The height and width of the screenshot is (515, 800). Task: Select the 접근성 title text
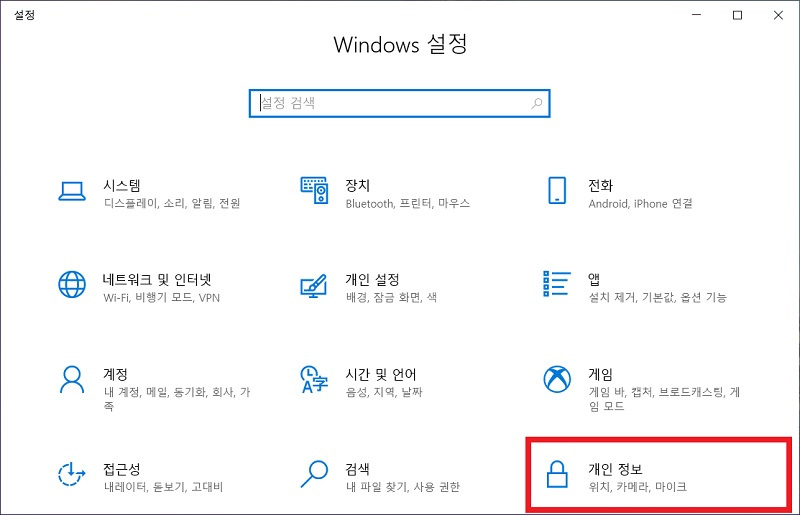[x=121, y=469]
